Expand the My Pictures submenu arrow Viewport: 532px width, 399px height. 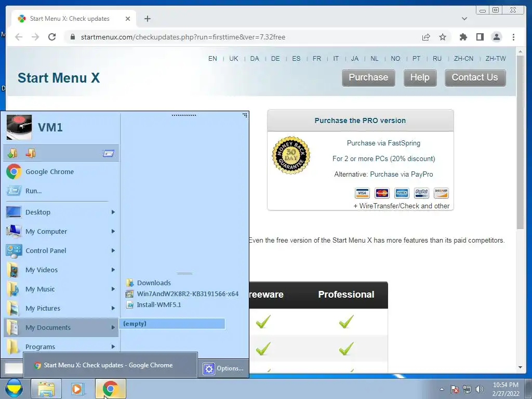pos(113,309)
